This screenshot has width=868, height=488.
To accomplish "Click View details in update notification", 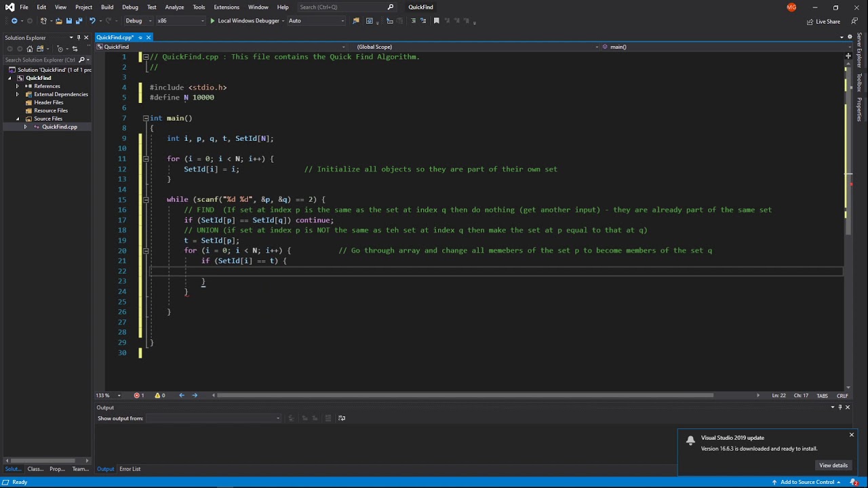I will [833, 466].
